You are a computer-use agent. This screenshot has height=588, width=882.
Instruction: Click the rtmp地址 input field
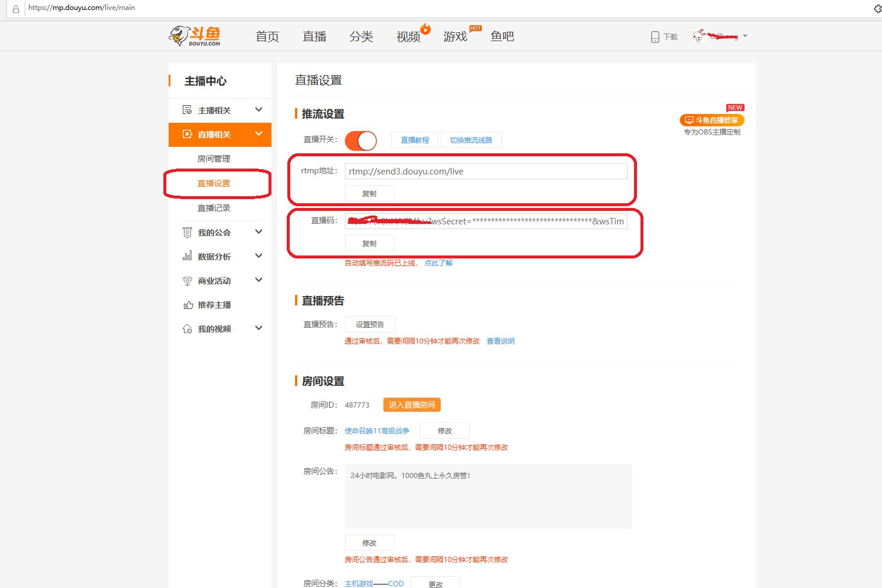point(486,172)
